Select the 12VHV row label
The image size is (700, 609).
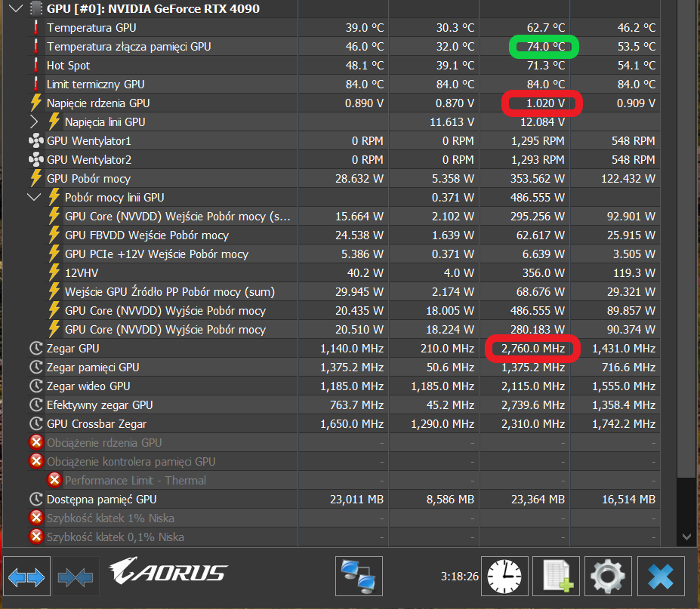pyautogui.click(x=82, y=272)
